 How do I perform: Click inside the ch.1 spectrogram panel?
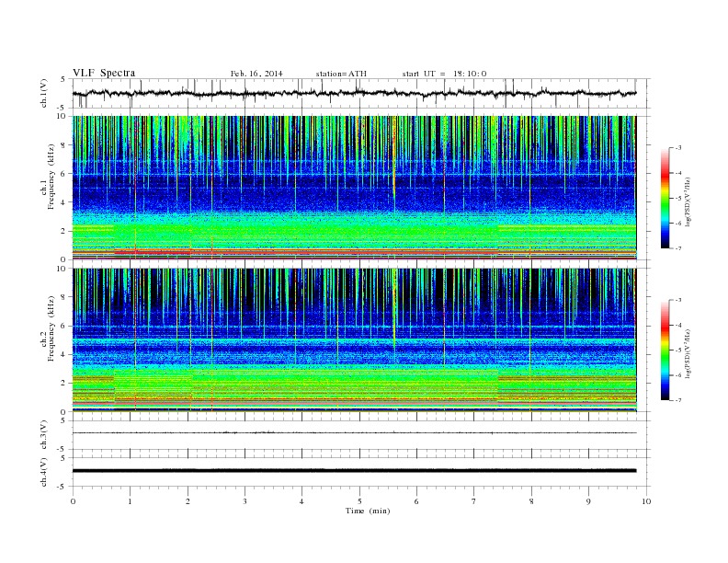[354, 188]
